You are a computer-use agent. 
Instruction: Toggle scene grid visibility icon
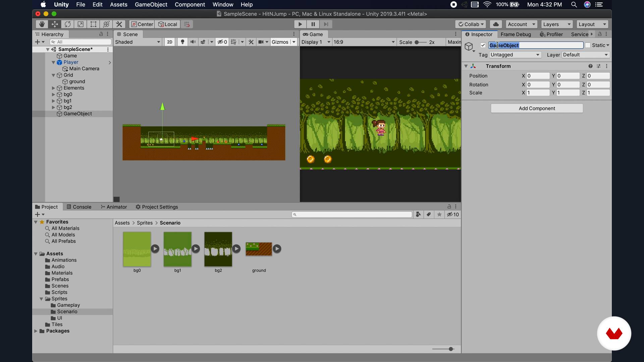point(233,42)
